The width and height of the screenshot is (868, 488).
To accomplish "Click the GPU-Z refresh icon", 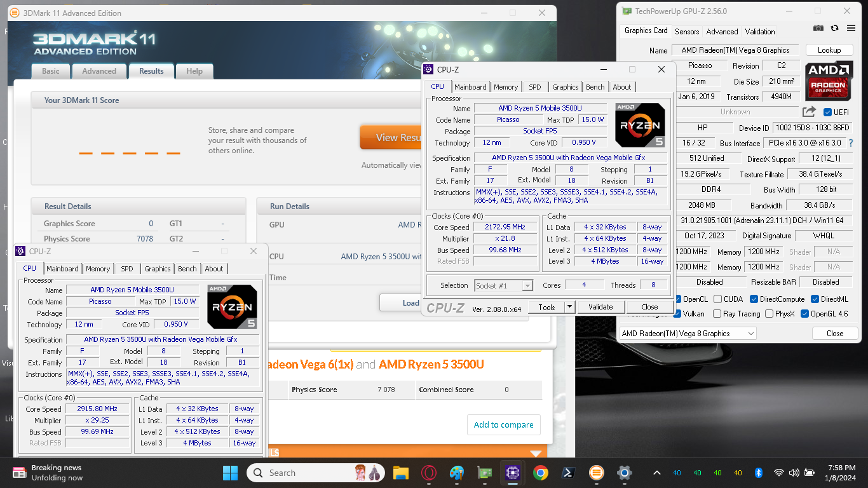I will pyautogui.click(x=834, y=29).
